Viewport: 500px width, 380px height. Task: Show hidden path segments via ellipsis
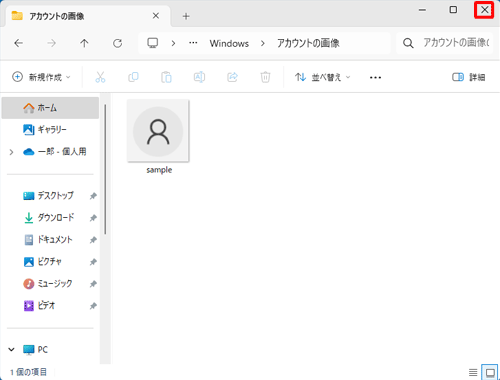pyautogui.click(x=193, y=43)
